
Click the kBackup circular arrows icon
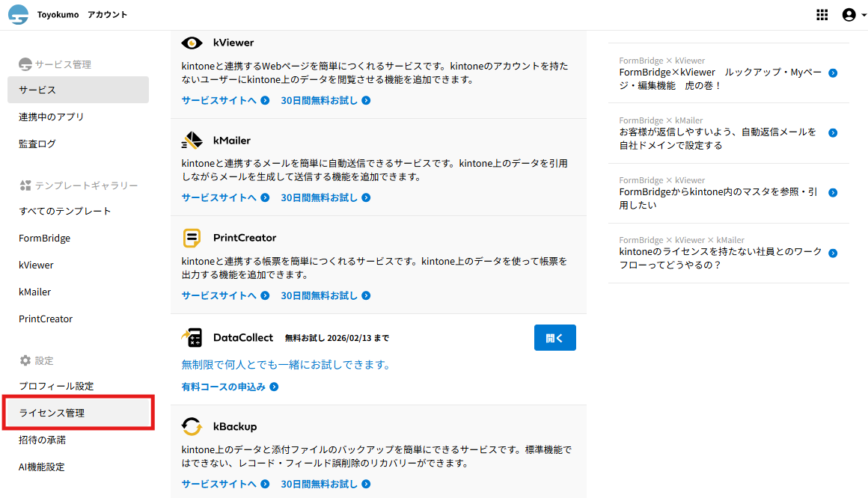click(192, 427)
